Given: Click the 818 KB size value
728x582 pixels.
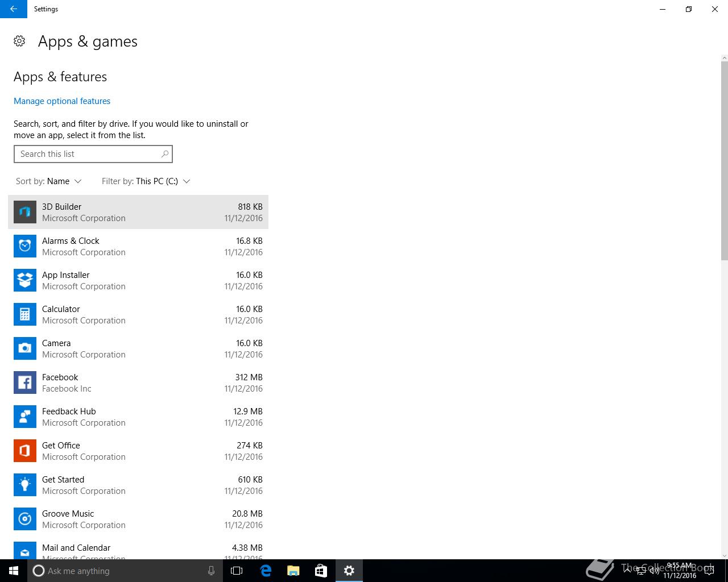Looking at the screenshot, I should 250,207.
